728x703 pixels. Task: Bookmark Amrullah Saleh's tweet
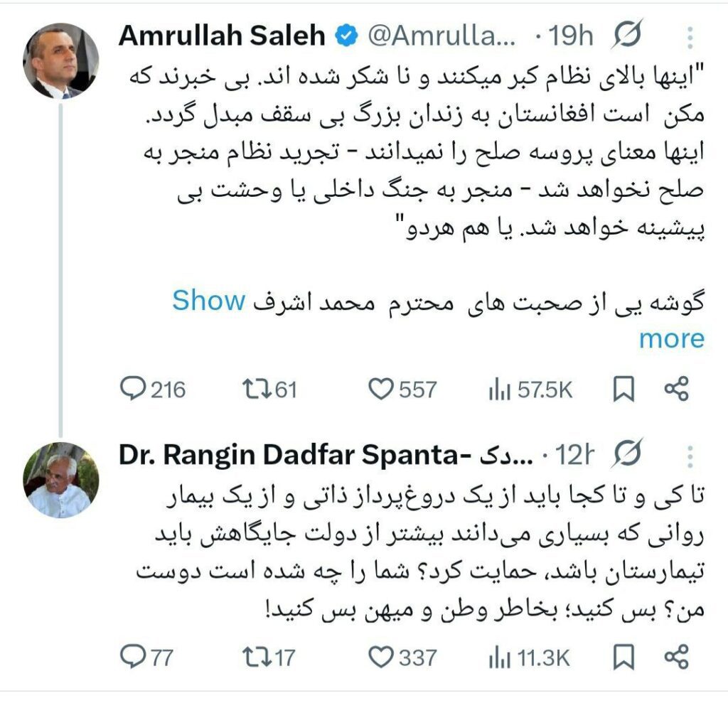(623, 389)
